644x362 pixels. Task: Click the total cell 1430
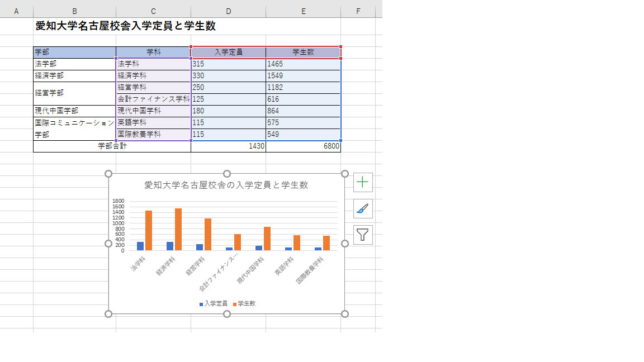pos(228,146)
